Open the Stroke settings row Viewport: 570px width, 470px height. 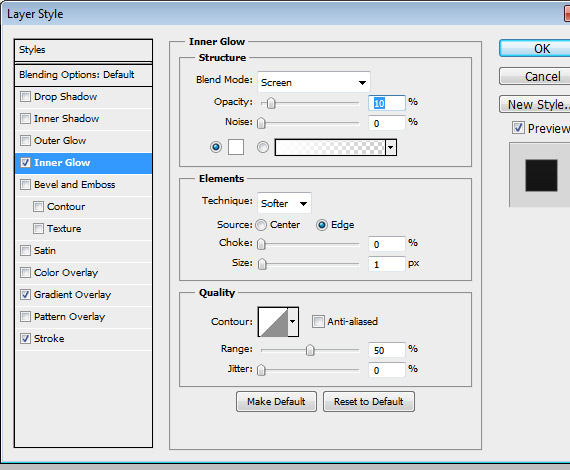(x=83, y=339)
